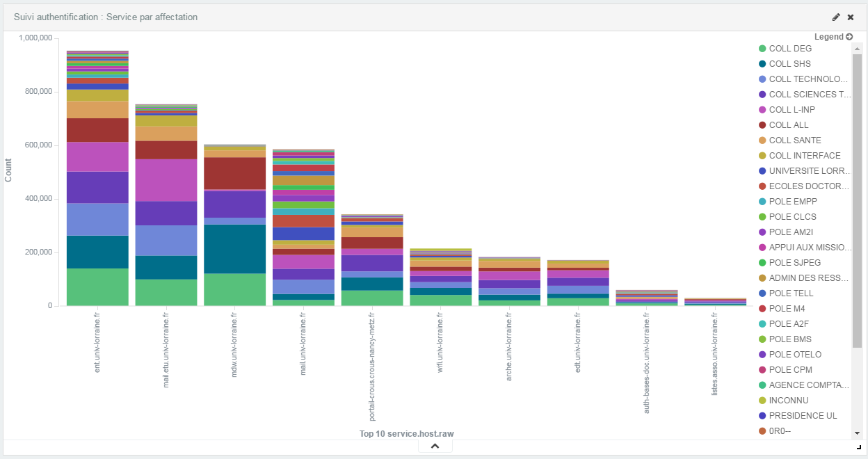Collapse the Legend using its arrow icon
The width and height of the screenshot is (868, 459).
849,37
